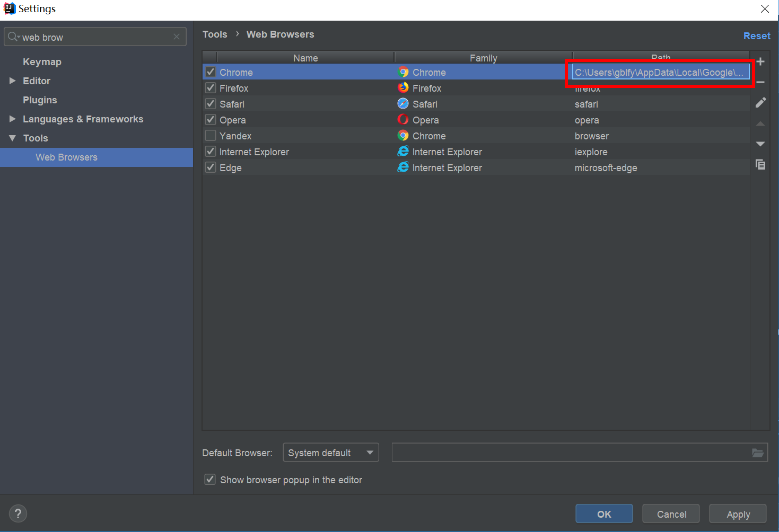Click family icon in Internet Explorer row
Viewport: 779px width, 532px height.
pyautogui.click(x=403, y=152)
